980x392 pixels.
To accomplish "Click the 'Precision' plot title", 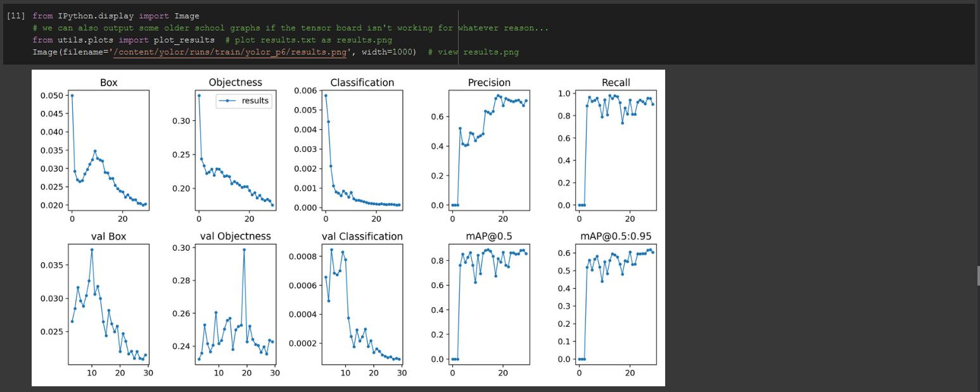I will tap(489, 83).
